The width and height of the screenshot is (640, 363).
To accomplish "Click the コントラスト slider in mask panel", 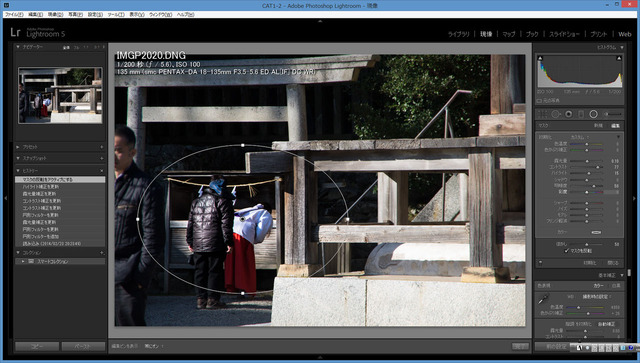I will (586, 167).
